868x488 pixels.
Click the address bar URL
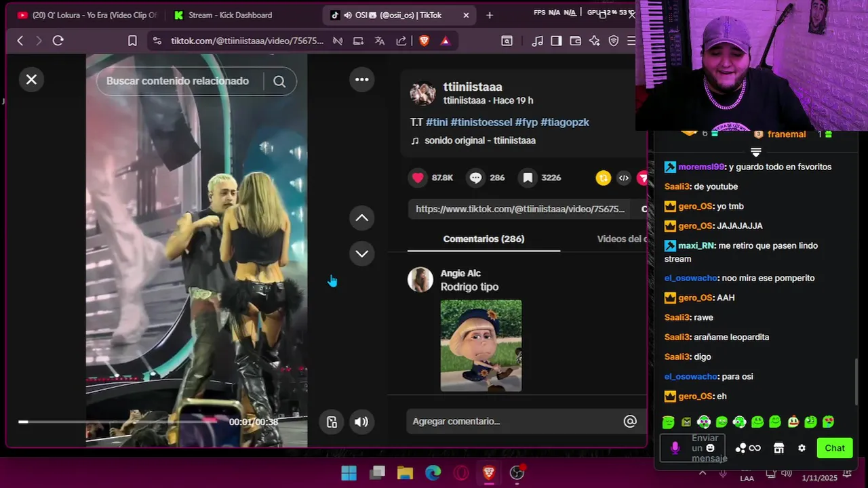pyautogui.click(x=247, y=41)
